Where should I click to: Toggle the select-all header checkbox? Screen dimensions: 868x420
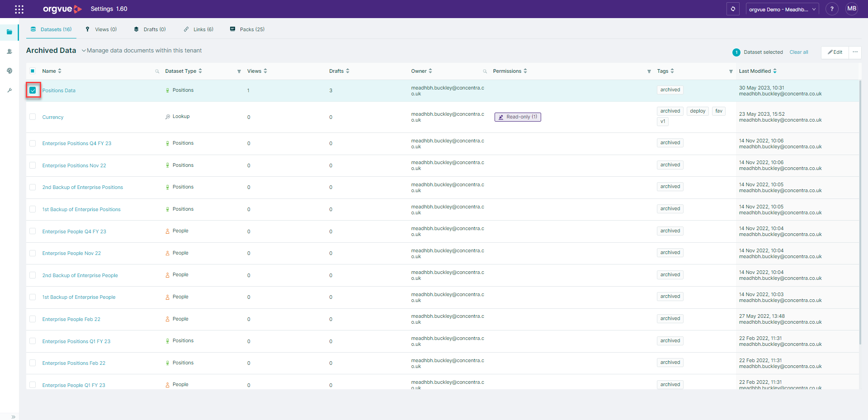coord(33,71)
